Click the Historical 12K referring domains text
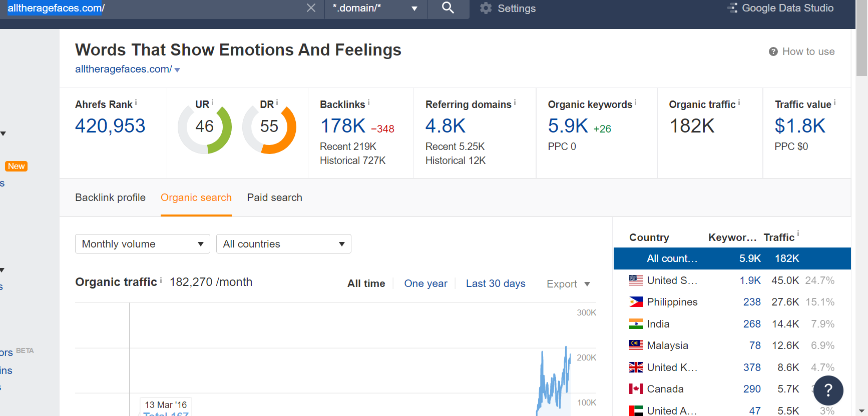Image resolution: width=868 pixels, height=416 pixels. [456, 160]
